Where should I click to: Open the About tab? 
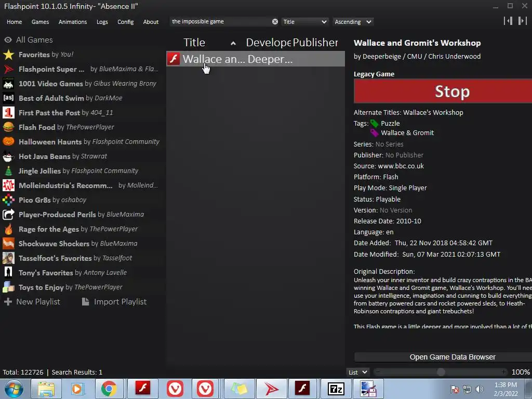[x=151, y=22]
